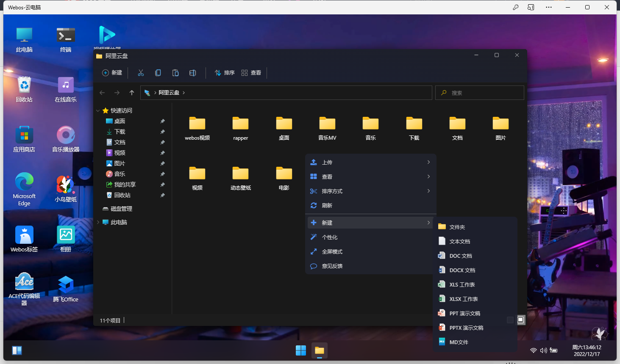Click 刷新 in the context menu
Image resolution: width=620 pixels, height=364 pixels.
[370, 205]
